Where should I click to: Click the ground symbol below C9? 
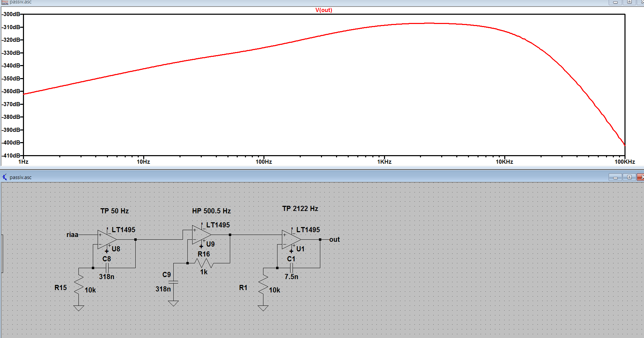(173, 303)
